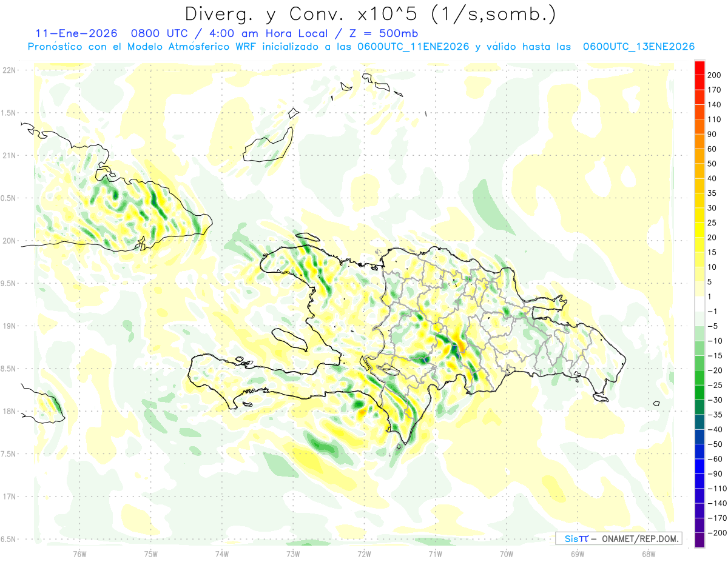Click the color bar value -200
This screenshot has height=562, width=728.
[x=716, y=533]
